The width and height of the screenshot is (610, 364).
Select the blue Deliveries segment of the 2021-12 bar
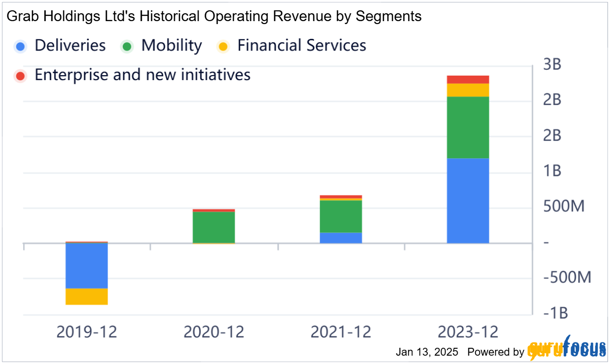click(341, 238)
